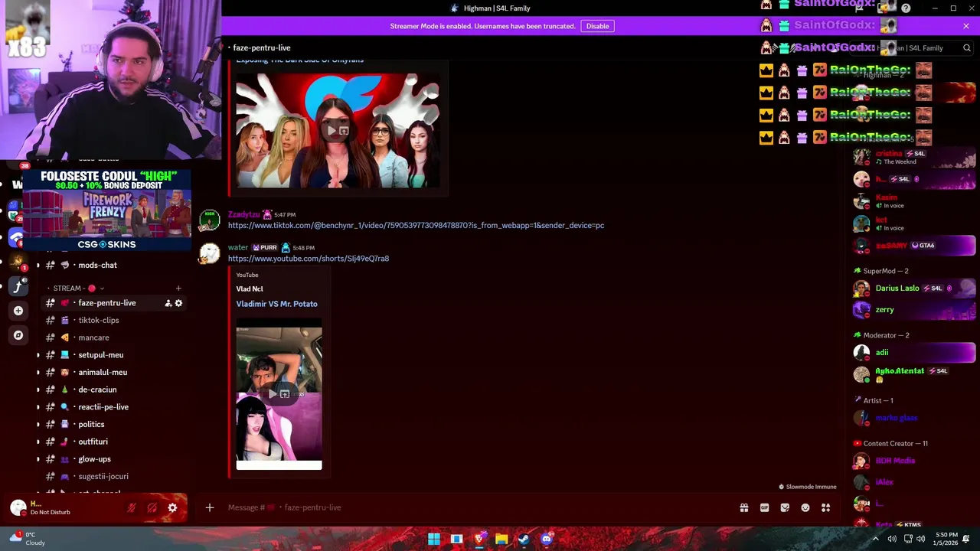Click the Vlad Ncl author name
This screenshot has width=980, height=551.
tap(250, 289)
